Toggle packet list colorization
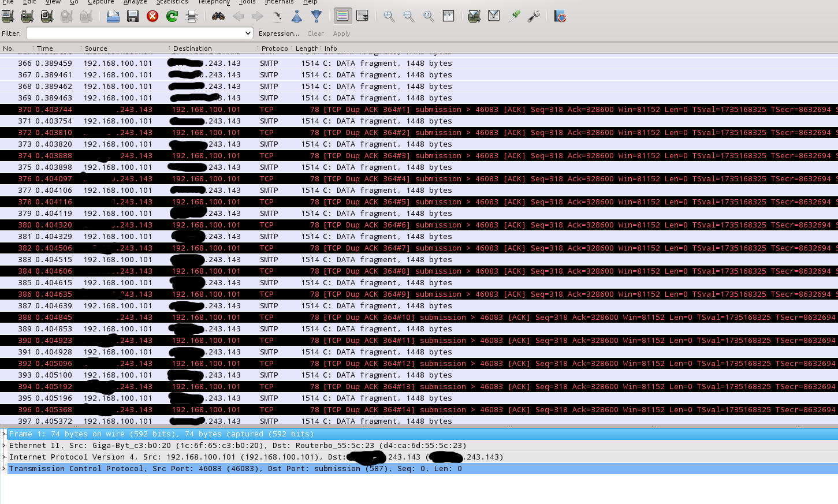 tap(342, 16)
